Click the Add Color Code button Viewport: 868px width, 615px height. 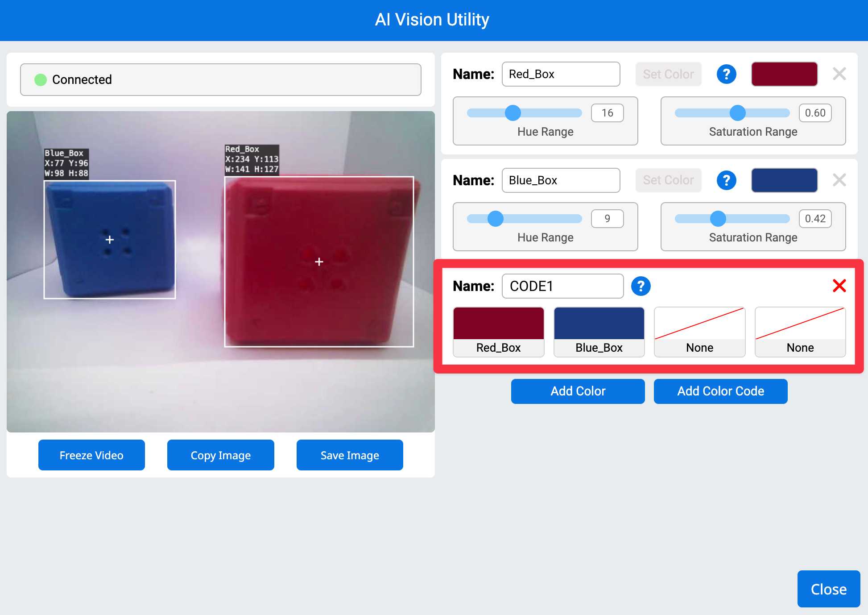click(x=720, y=391)
